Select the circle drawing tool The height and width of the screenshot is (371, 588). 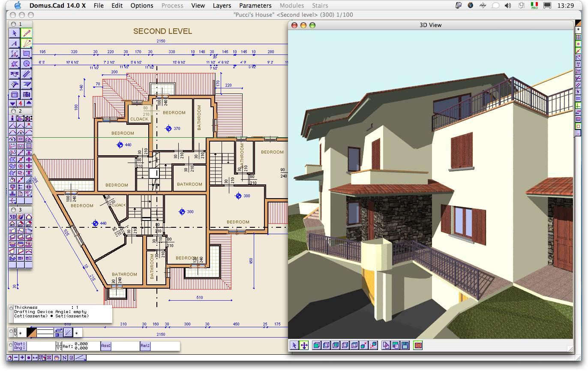point(26,63)
